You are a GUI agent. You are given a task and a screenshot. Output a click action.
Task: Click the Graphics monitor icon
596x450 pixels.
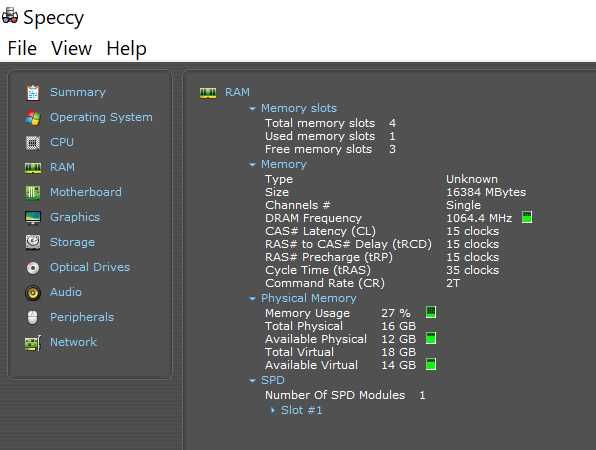(x=33, y=217)
